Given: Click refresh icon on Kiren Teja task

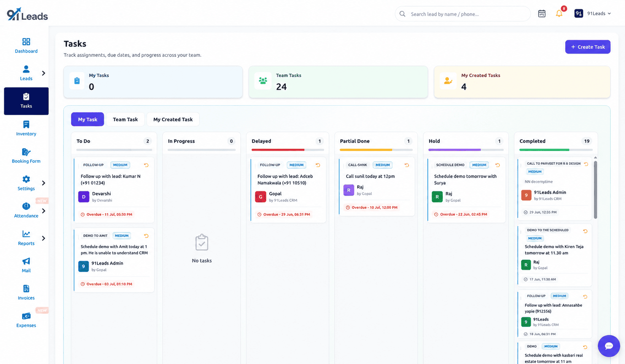Looking at the screenshot, I should pos(585,231).
